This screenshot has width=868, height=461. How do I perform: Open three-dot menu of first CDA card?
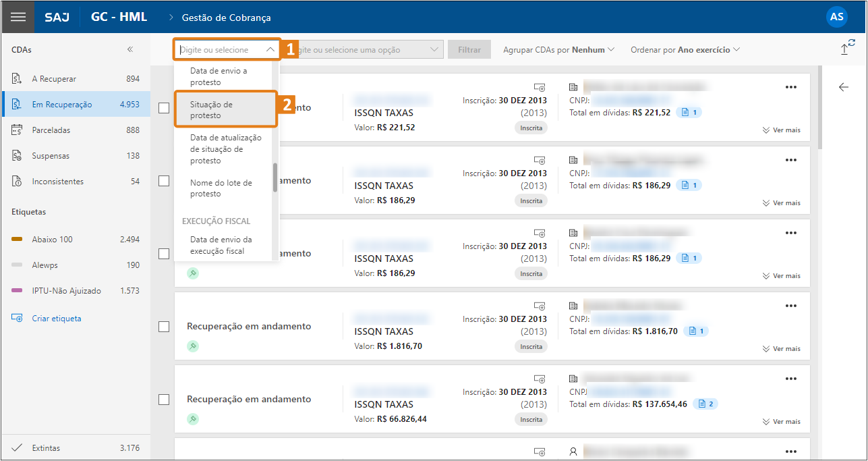coord(790,87)
